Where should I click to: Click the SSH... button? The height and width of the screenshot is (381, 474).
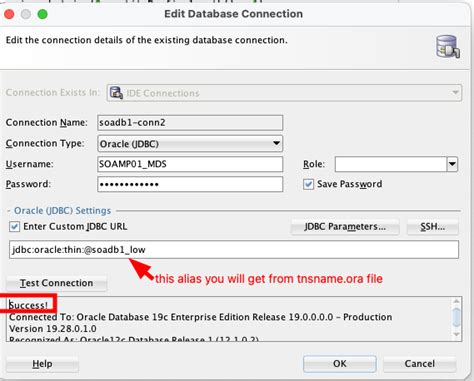(x=433, y=227)
